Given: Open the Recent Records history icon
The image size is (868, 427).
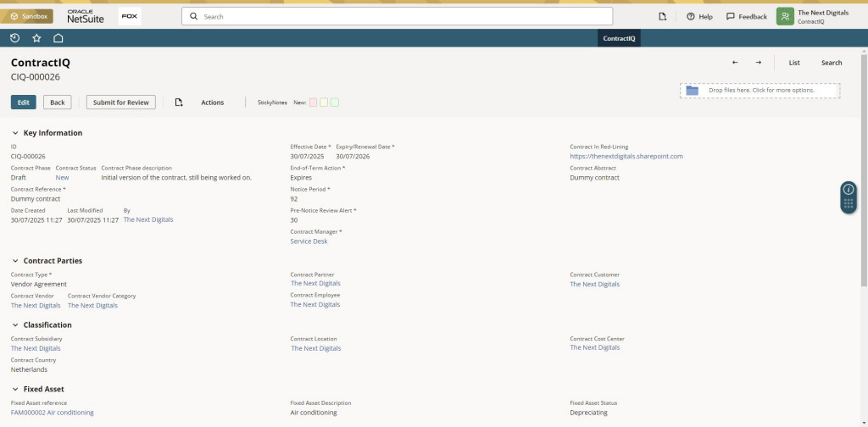Looking at the screenshot, I should (x=15, y=38).
